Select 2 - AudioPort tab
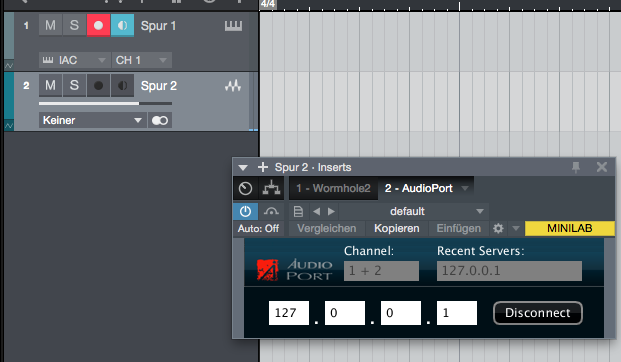The image size is (621, 362). pos(418,189)
